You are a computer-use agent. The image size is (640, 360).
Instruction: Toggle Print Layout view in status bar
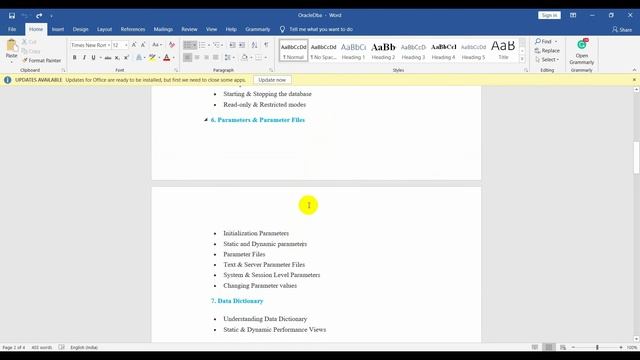point(549,347)
